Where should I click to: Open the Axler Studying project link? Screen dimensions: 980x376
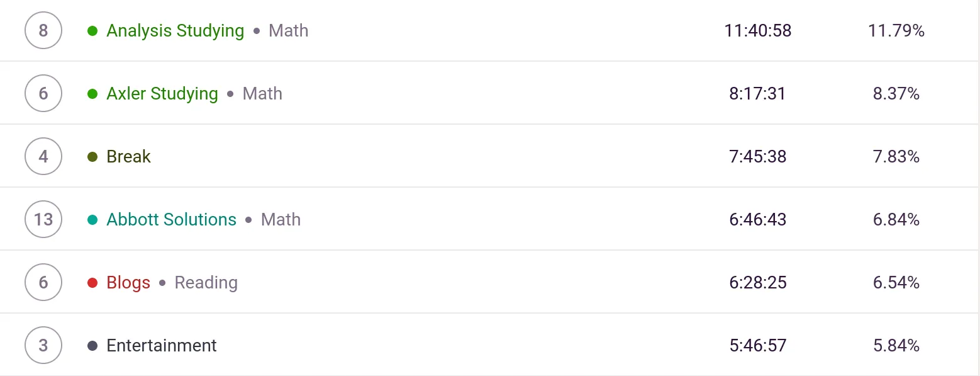162,93
